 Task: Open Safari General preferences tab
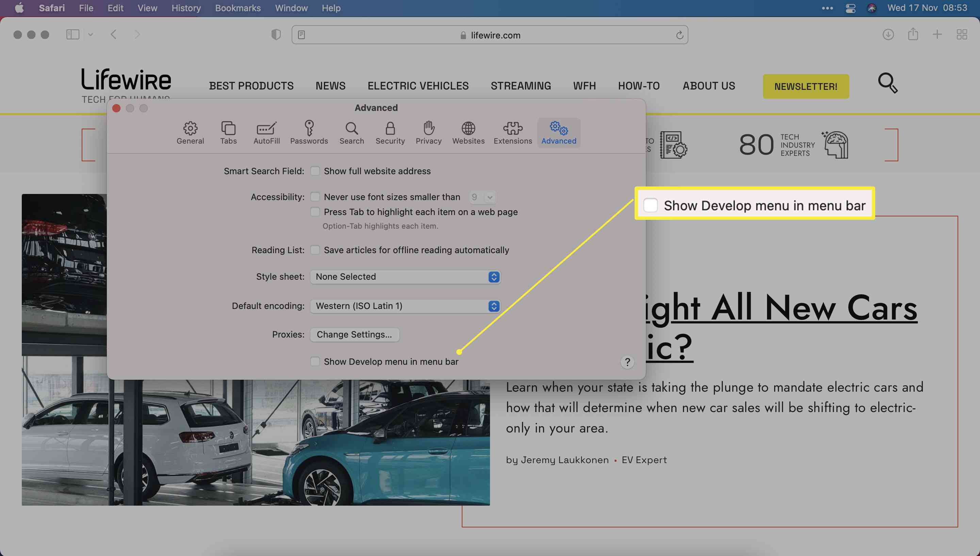coord(191,132)
